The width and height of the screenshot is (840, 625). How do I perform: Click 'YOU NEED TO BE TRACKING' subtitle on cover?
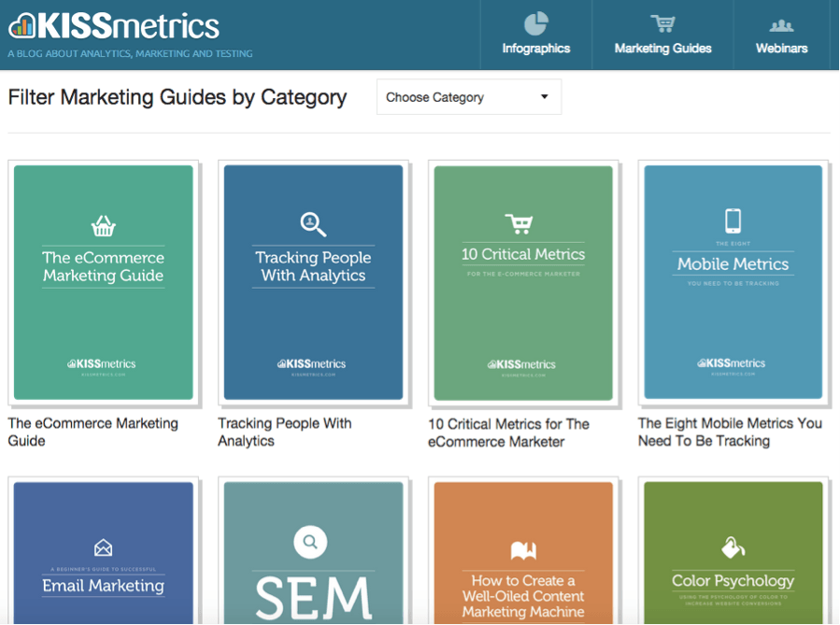click(x=733, y=283)
